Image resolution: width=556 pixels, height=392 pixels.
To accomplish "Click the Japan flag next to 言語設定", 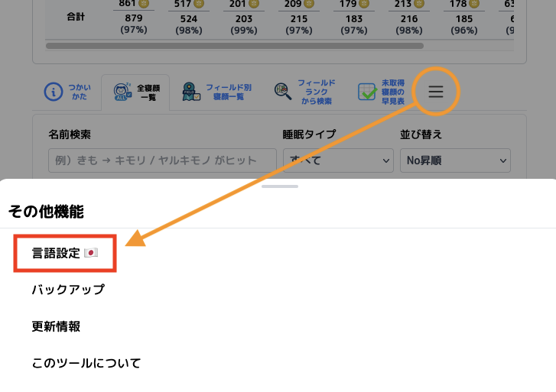I will coord(91,253).
